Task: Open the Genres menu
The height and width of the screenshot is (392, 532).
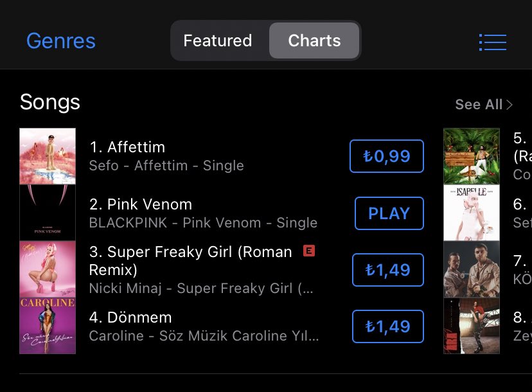Action: [x=61, y=41]
